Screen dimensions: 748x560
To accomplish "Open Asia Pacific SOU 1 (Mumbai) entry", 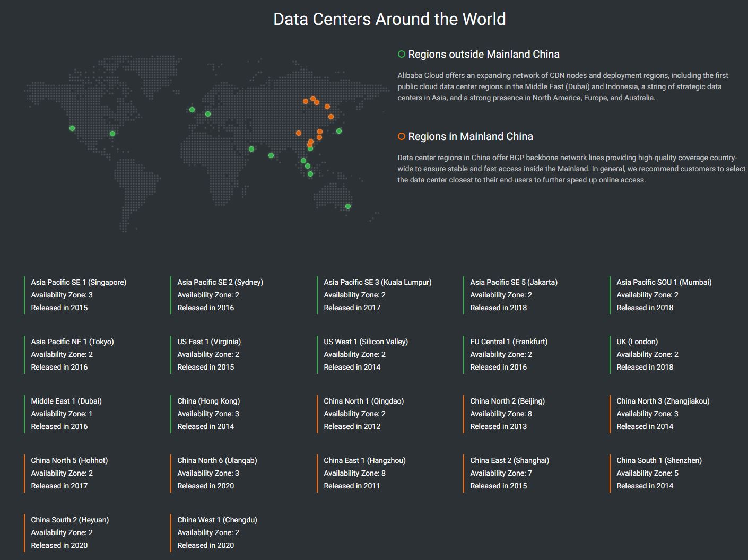I will pos(664,282).
